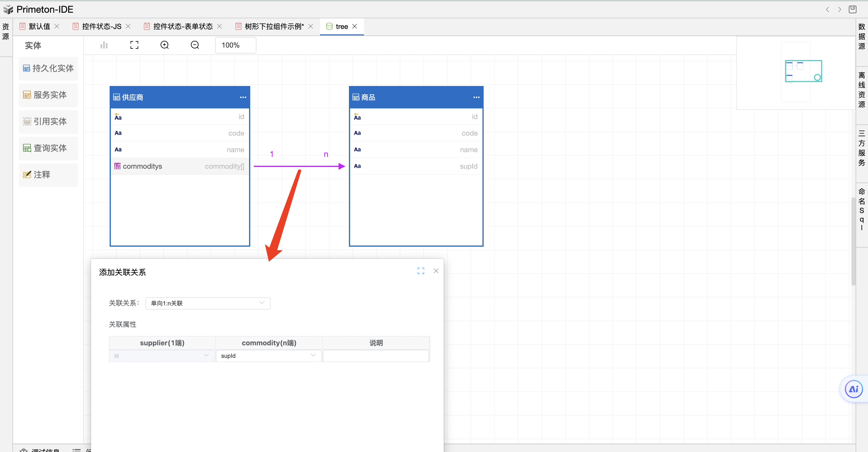Select 查询实体 from entity palette

48,148
